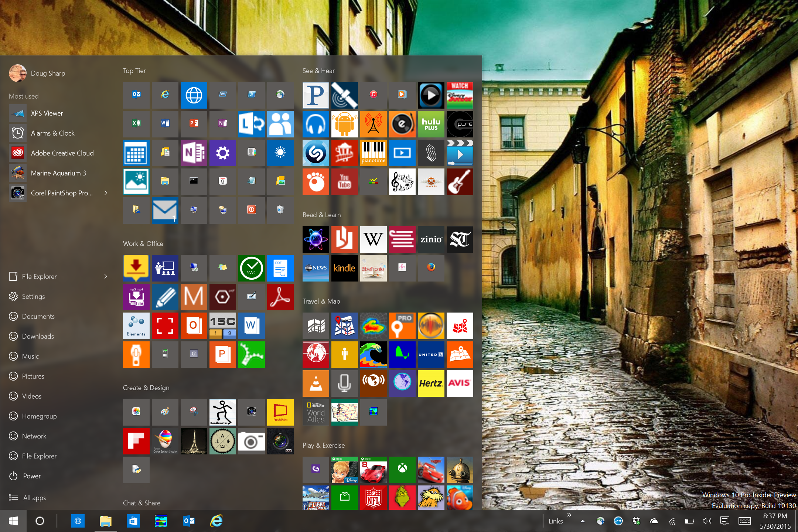Viewport: 798px width, 532px height.
Task: Click the Travel & Map group heading
Action: (321, 301)
